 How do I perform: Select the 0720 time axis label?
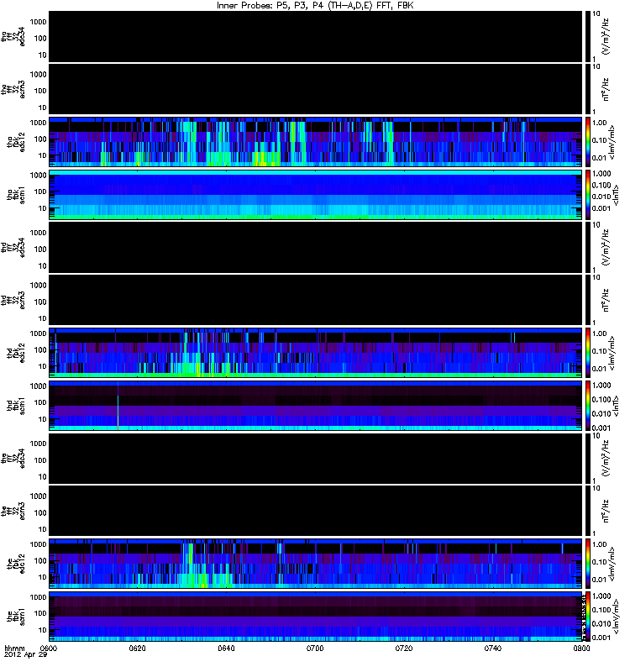click(404, 648)
